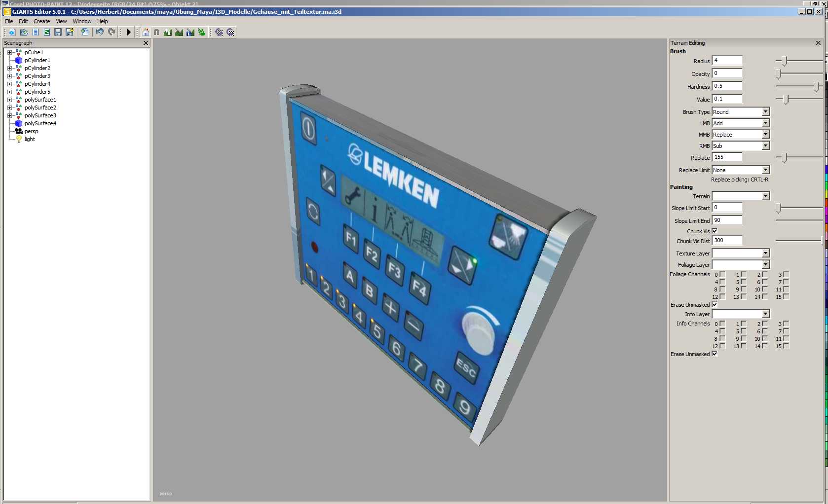Select the foliage paint mode icon

(202, 32)
